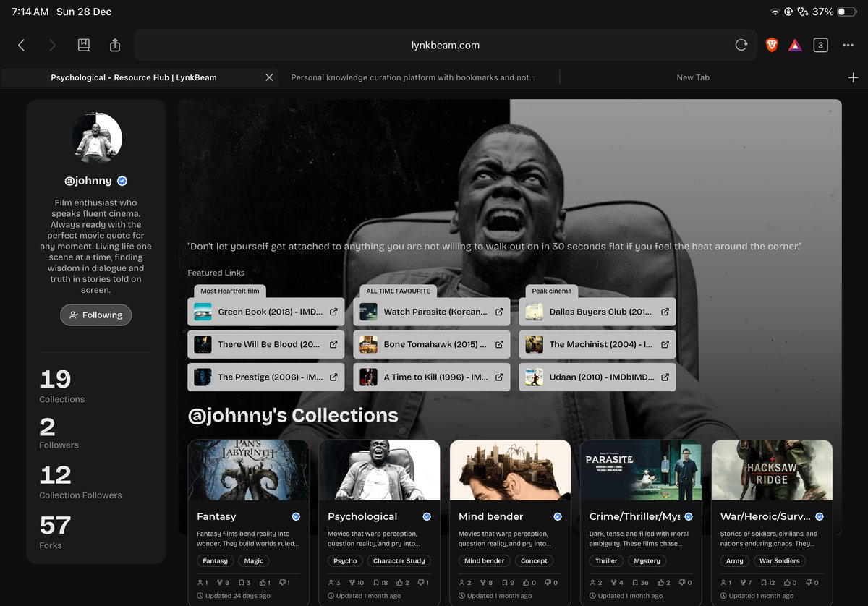Click the Brave Rewards triangle icon

pos(795,45)
